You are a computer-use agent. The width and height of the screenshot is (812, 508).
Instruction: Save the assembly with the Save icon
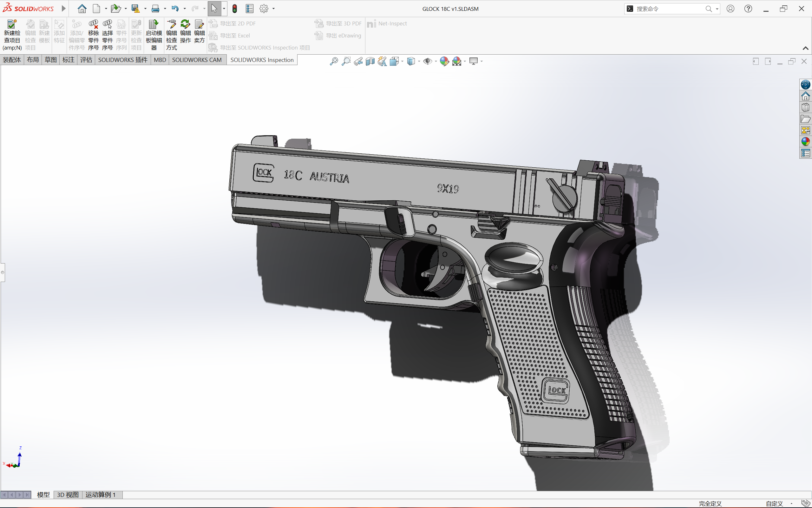click(x=135, y=9)
